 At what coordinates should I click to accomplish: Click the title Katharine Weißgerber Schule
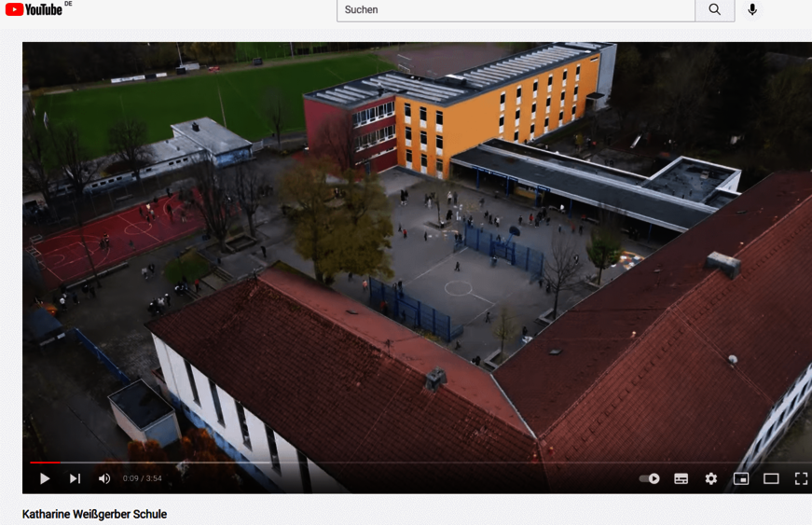click(x=94, y=514)
